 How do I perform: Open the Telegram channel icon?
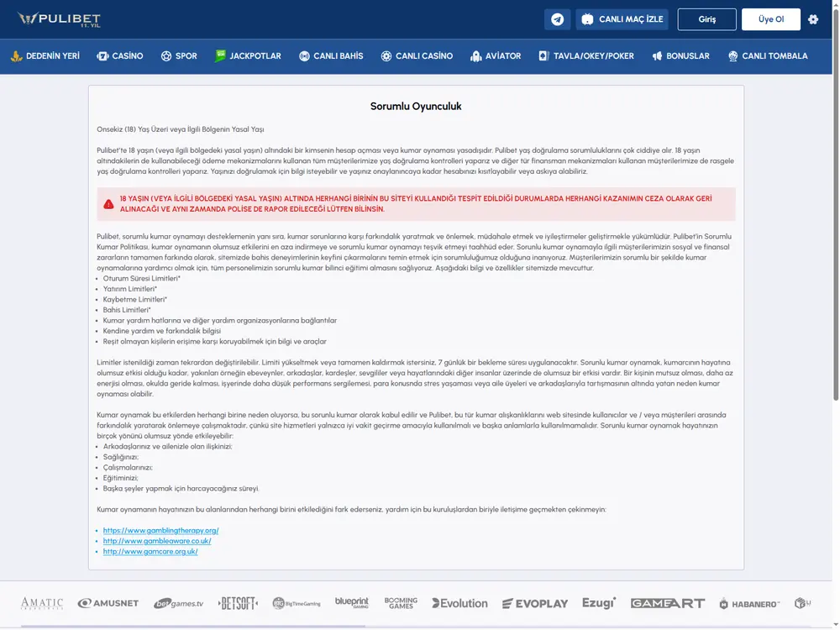[x=557, y=19]
